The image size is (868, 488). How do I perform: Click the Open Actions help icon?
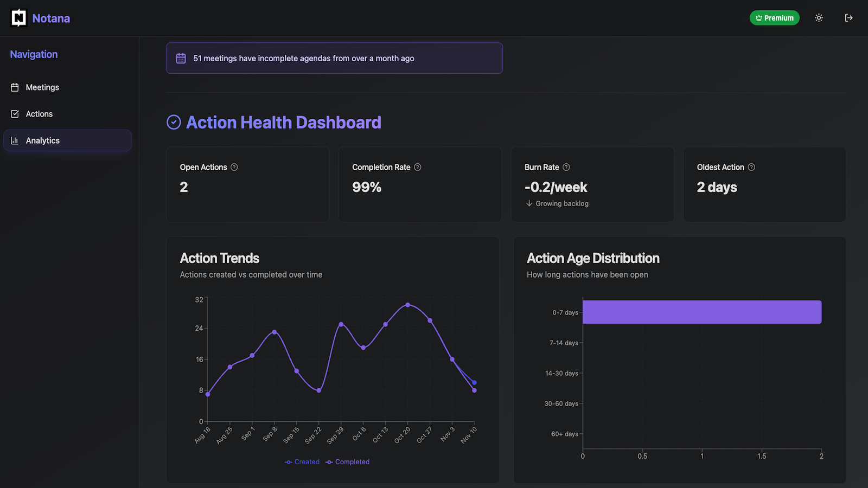pos(234,167)
